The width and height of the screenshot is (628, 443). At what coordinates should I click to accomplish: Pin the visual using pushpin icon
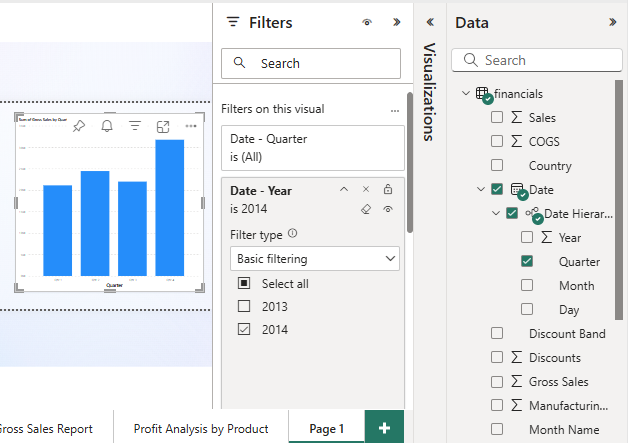tap(79, 126)
